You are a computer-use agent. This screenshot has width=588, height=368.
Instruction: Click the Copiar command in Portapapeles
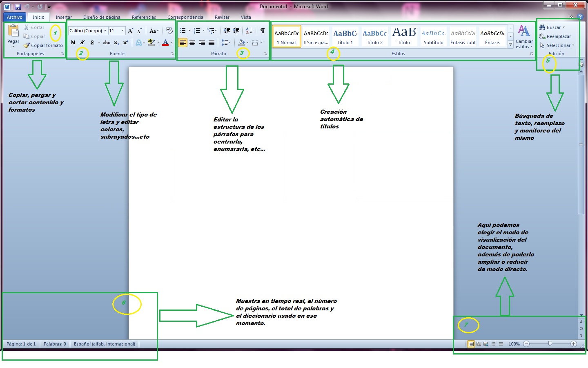tap(35, 36)
